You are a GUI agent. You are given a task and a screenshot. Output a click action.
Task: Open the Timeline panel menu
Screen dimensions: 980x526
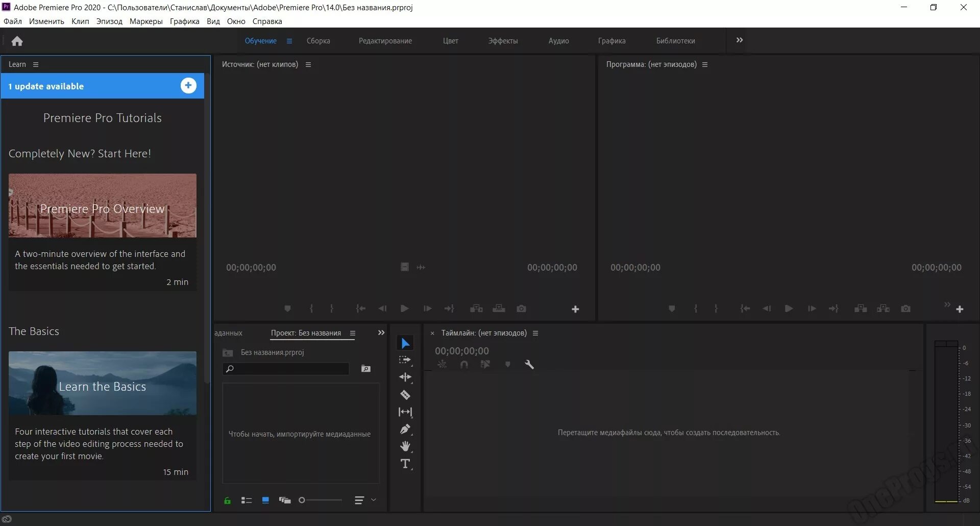point(535,333)
